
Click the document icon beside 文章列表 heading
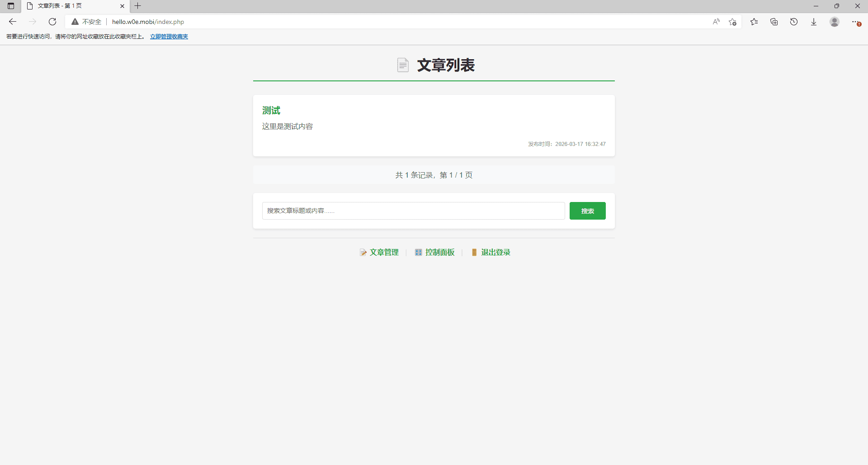403,65
